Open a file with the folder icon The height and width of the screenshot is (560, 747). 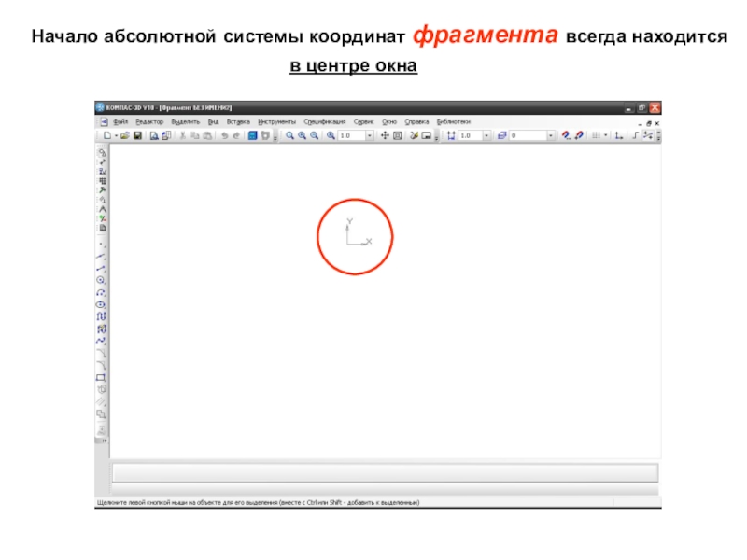tap(123, 136)
